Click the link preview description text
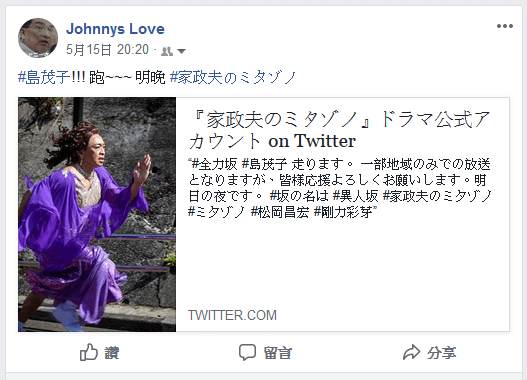Image resolution: width=527 pixels, height=380 pixels. [x=340, y=188]
